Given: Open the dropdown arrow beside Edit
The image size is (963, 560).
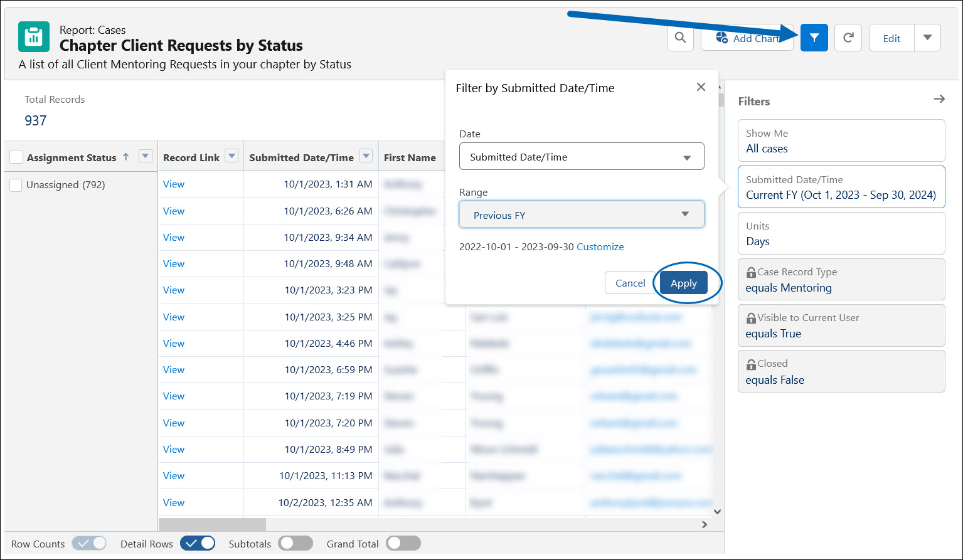Looking at the screenshot, I should 928,38.
